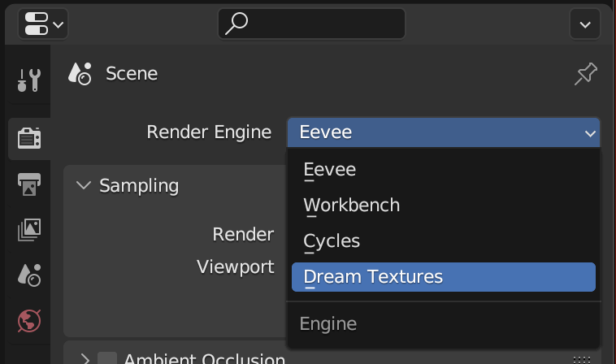Open the Tool properties tab
Image resolution: width=616 pixels, height=364 pixels.
click(29, 80)
